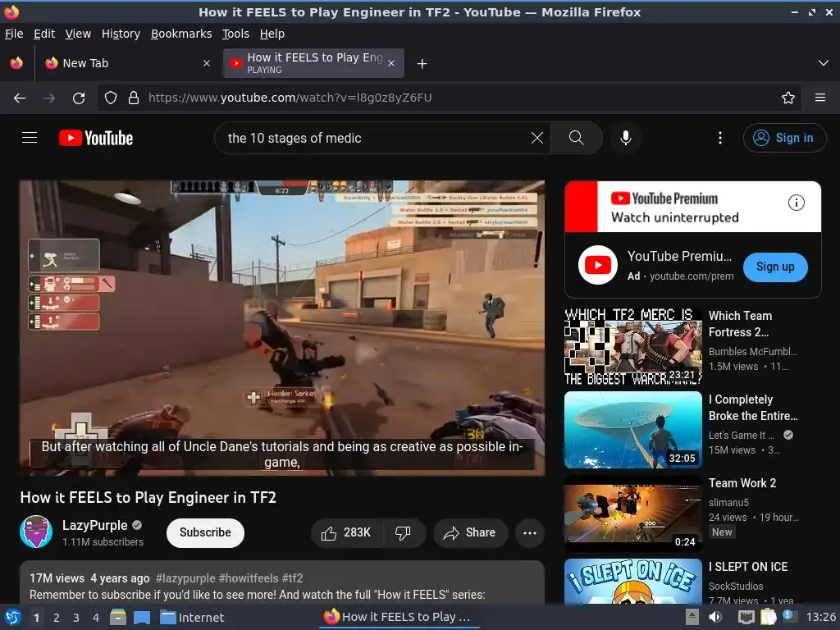The image size is (840, 630).
Task: Open YouTube settings three-dot menu
Action: click(720, 138)
